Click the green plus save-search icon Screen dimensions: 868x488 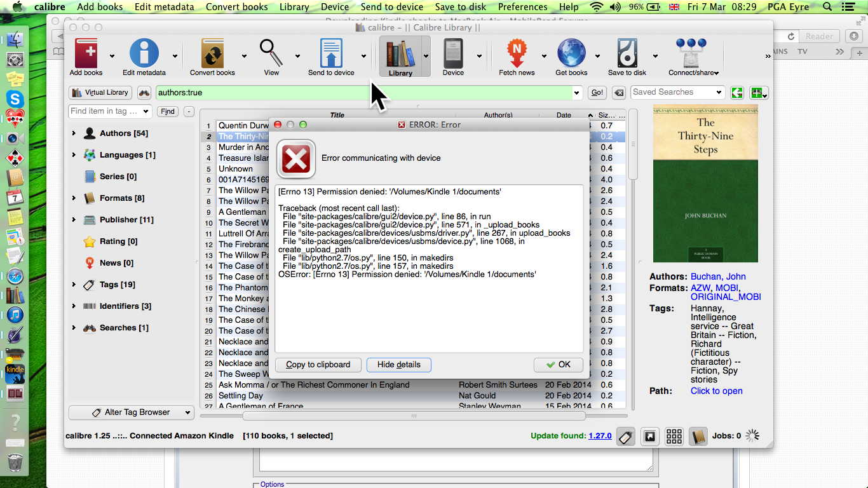pyautogui.click(x=759, y=93)
